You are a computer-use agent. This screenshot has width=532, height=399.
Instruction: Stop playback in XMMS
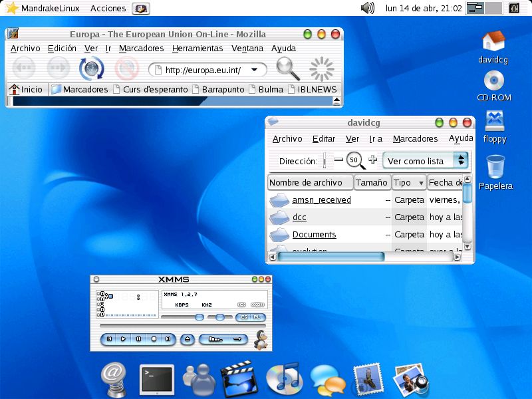pos(154,338)
